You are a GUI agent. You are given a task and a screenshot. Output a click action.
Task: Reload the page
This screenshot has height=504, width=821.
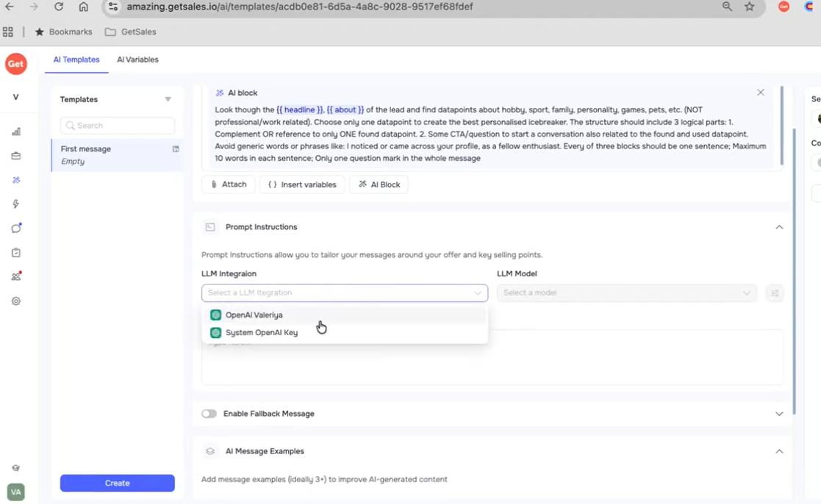(x=59, y=7)
